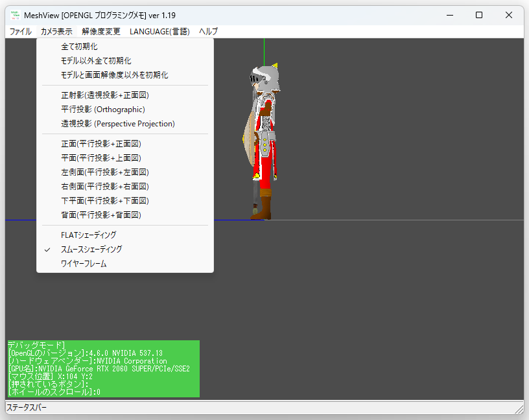The width and height of the screenshot is (529, 420).
Task: Enable ワイヤーフレーム display
Action: pos(125,264)
